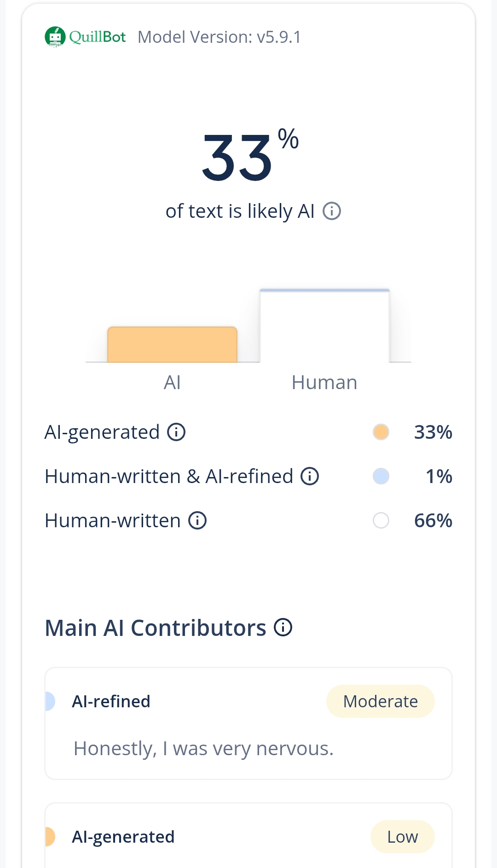The image size is (497, 868).
Task: Open Human-written & AI-refined info icon
Action: 310,477
